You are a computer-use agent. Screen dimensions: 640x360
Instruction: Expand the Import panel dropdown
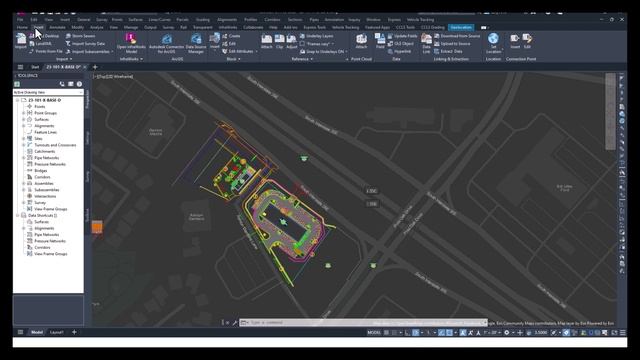click(x=64, y=59)
